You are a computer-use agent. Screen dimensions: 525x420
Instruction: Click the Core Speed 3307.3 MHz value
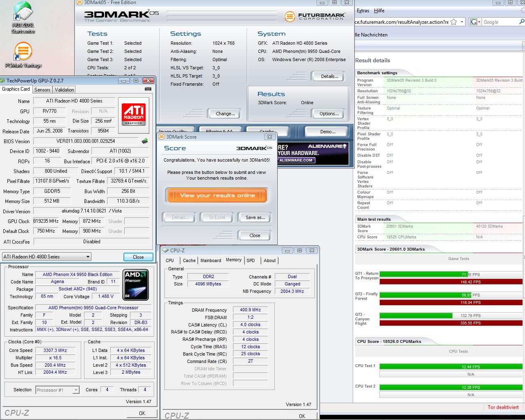pyautogui.click(x=55, y=350)
